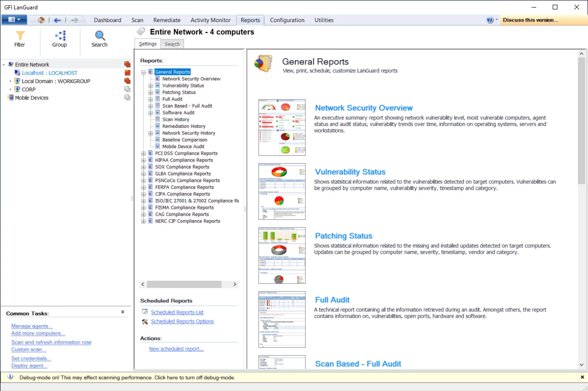Screen dimensions: 588x391
Task: Click the New scheduled report link
Action: (x=176, y=349)
